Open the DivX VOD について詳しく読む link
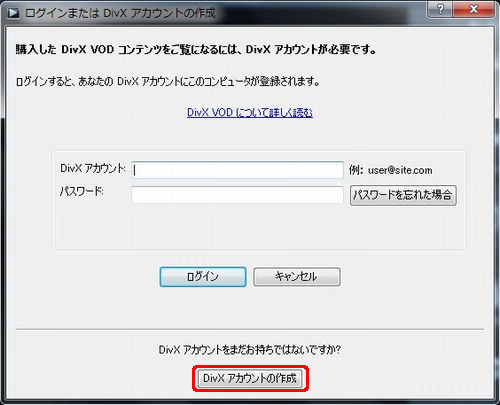The width and height of the screenshot is (500, 405). 250,113
